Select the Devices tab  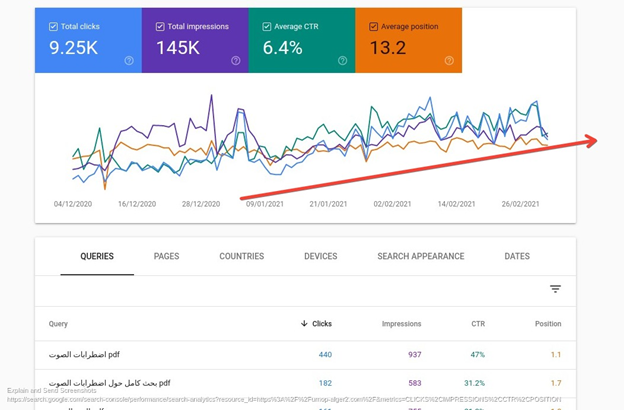[x=320, y=257]
